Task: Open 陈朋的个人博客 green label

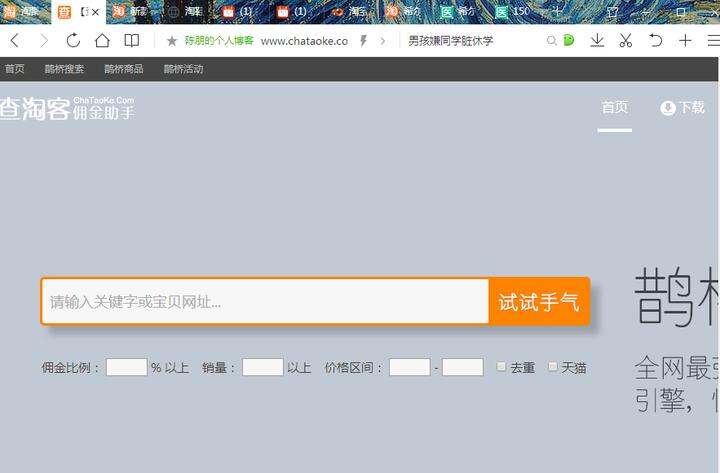Action: click(219, 41)
